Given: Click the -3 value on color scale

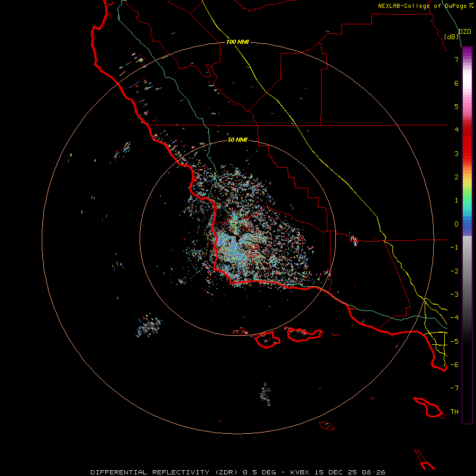Looking at the screenshot, I should [454, 295].
